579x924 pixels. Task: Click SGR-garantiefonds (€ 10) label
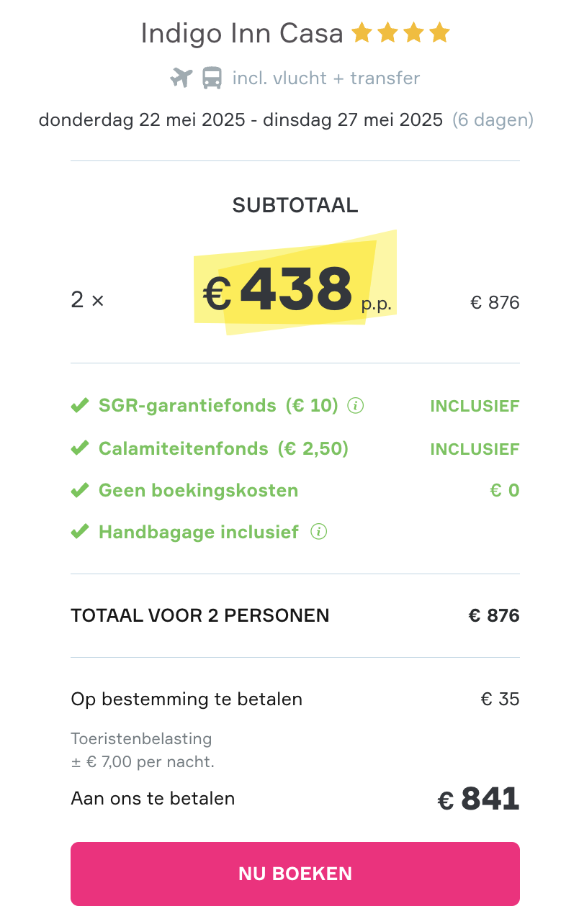point(218,406)
